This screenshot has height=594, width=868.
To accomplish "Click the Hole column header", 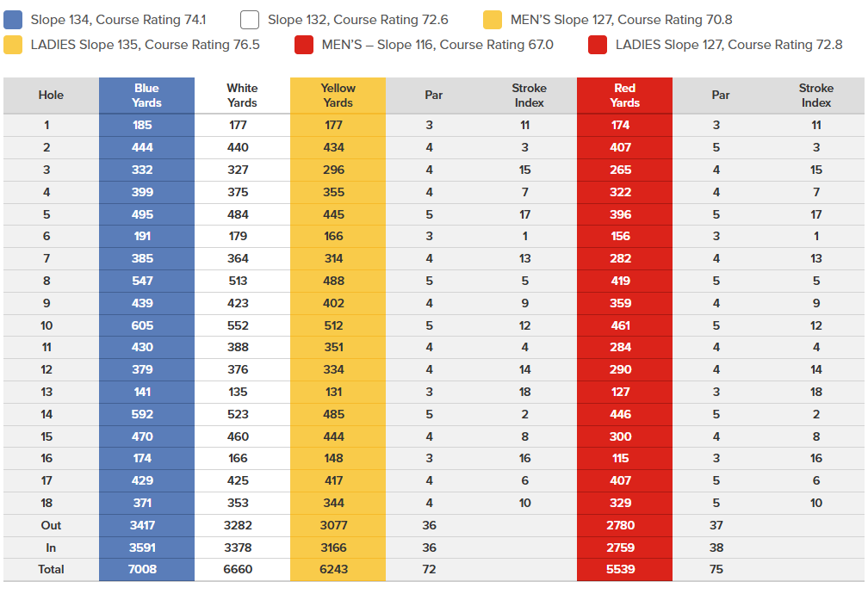I will tap(51, 96).
